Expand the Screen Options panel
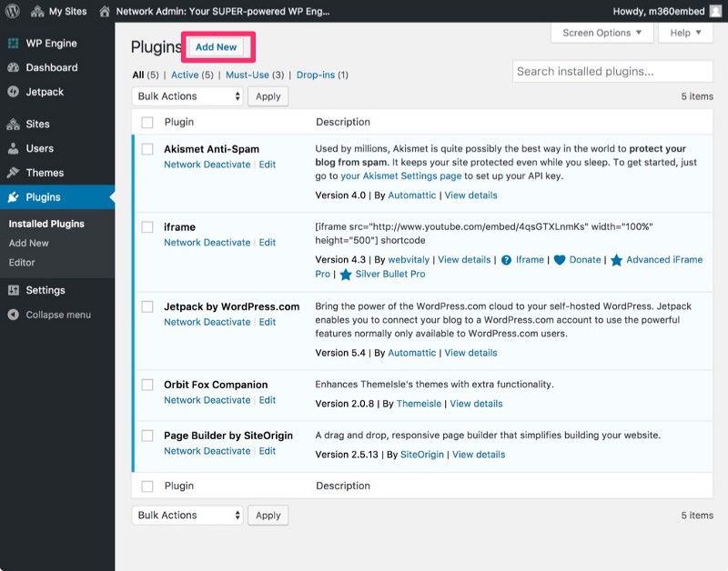The height and width of the screenshot is (571, 728). [x=602, y=33]
